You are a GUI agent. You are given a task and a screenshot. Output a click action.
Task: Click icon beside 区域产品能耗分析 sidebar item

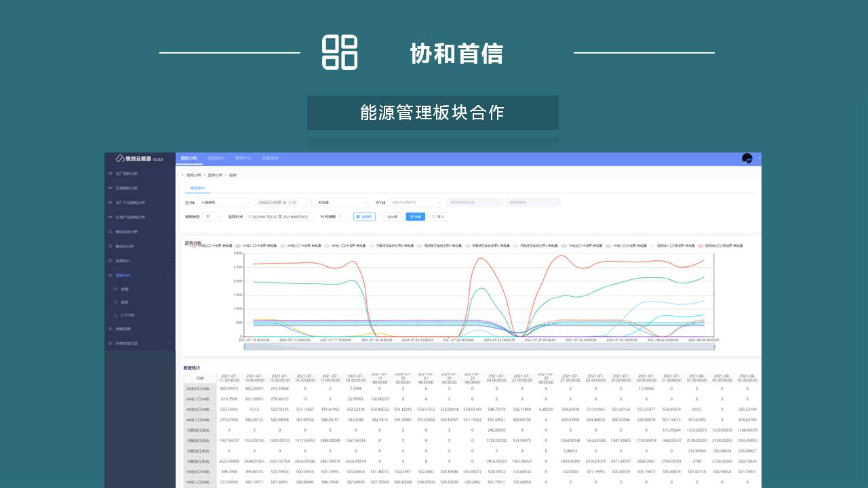pos(111,218)
